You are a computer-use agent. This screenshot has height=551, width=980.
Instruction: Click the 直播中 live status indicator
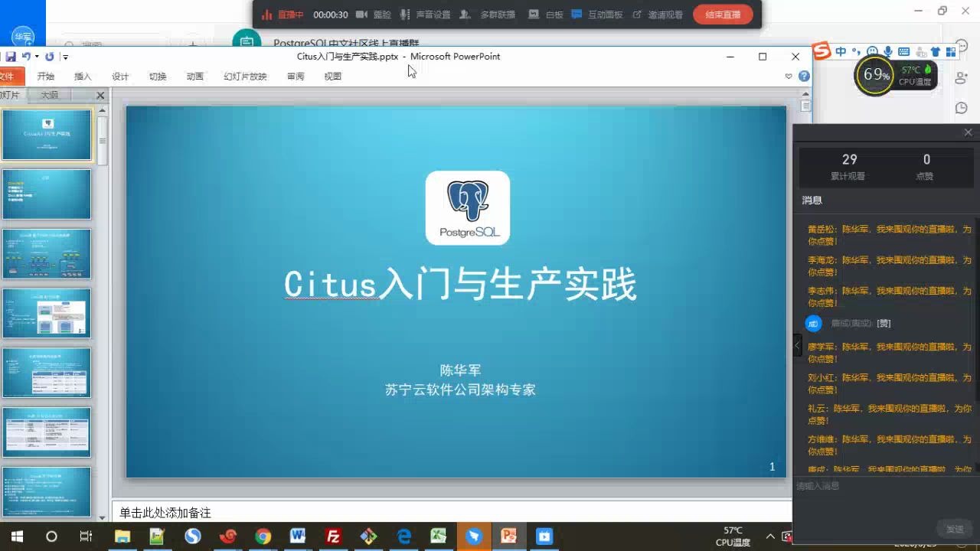(x=283, y=15)
